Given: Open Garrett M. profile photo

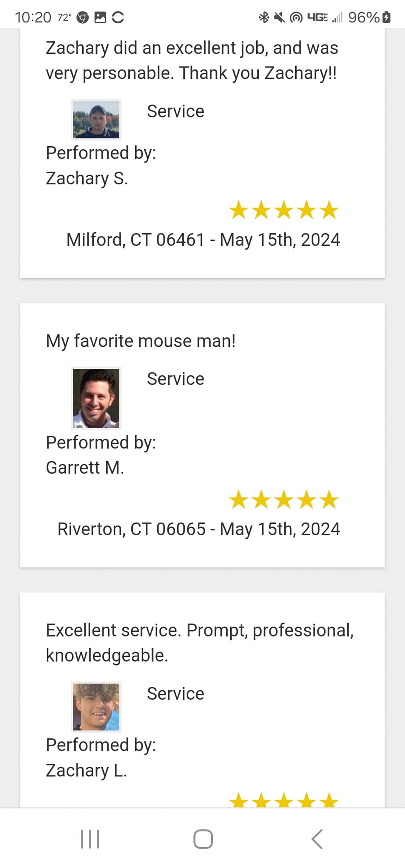Looking at the screenshot, I should point(96,398).
